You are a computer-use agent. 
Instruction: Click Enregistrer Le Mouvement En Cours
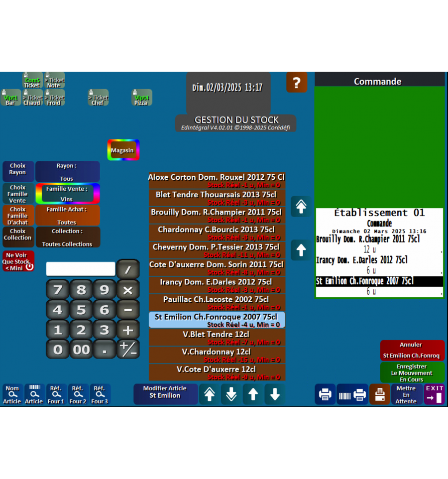coord(412,373)
